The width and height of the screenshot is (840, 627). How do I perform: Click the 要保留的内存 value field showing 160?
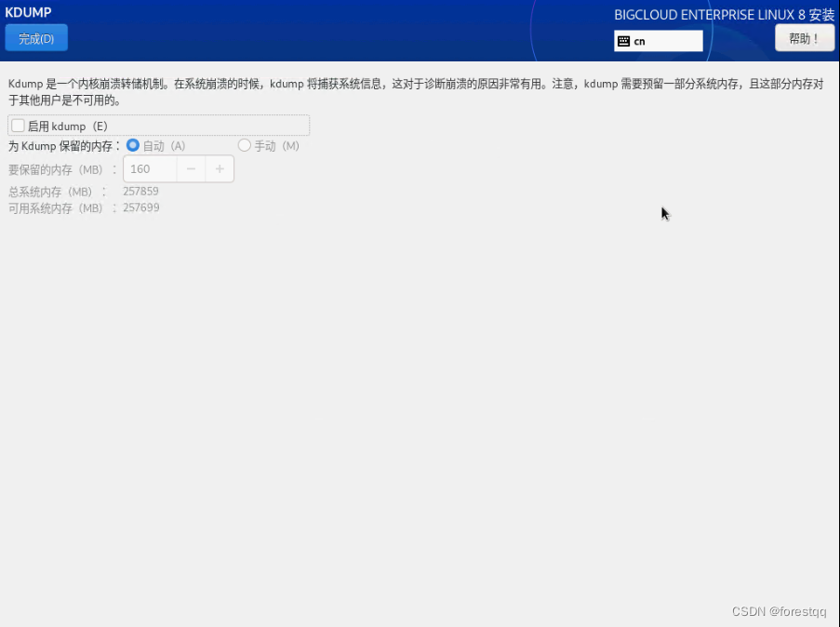[149, 169]
